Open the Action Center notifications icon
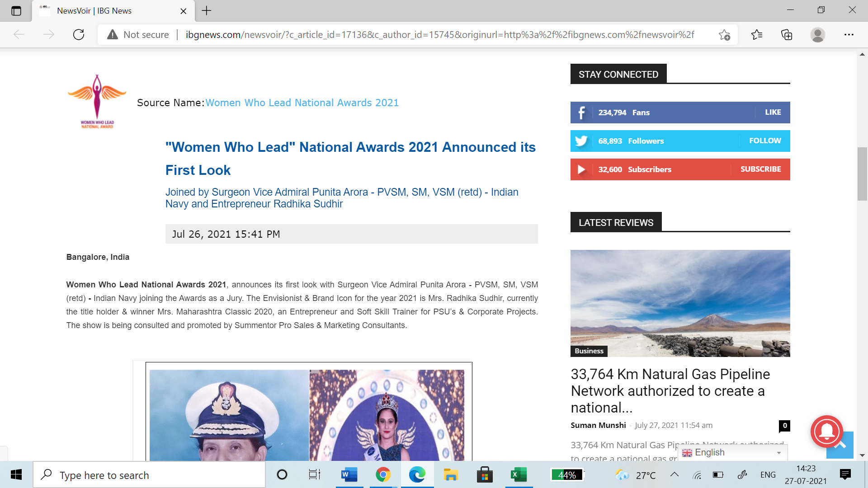 tap(845, 475)
